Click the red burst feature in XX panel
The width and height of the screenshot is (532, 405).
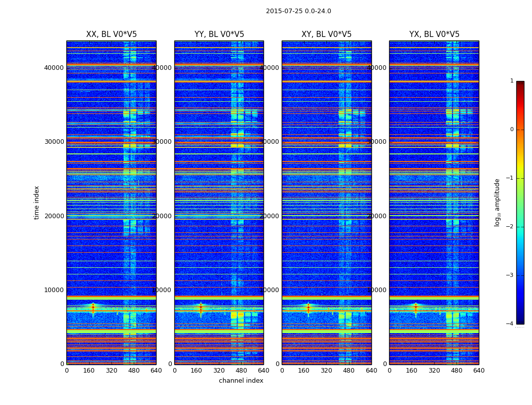93,308
